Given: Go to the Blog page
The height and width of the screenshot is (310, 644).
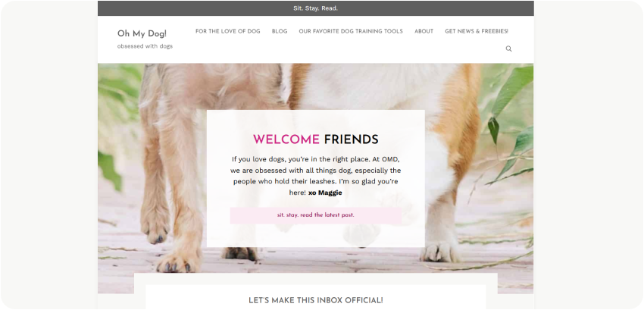Looking at the screenshot, I should 280,31.
